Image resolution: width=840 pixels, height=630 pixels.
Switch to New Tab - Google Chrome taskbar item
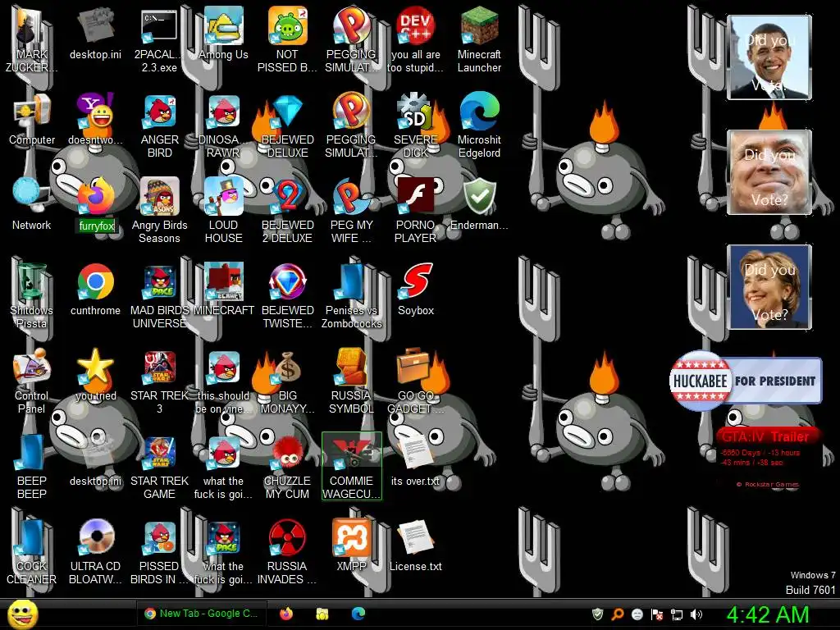point(202,614)
